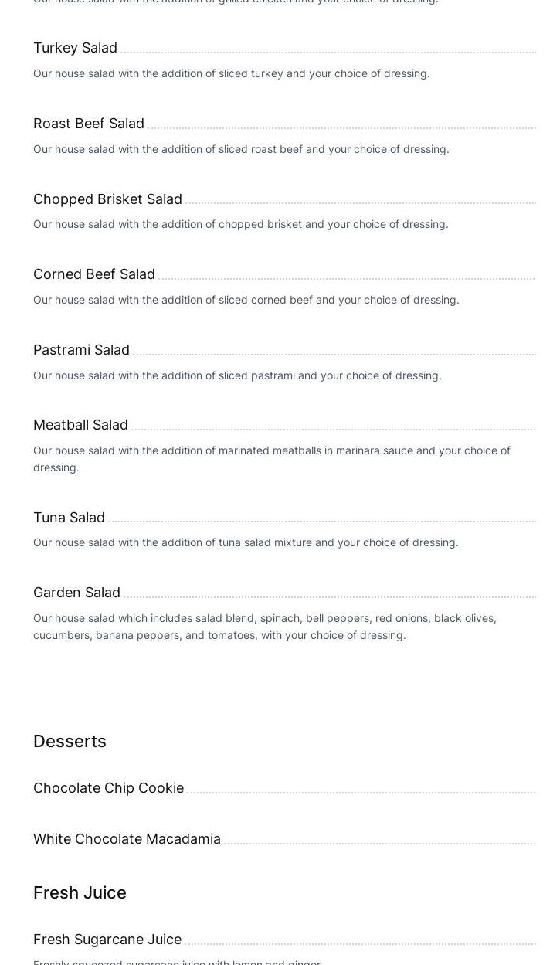This screenshot has height=965, width=560.
Task: Choose the Fresh Sugarcane Juice item
Action: coord(107,940)
